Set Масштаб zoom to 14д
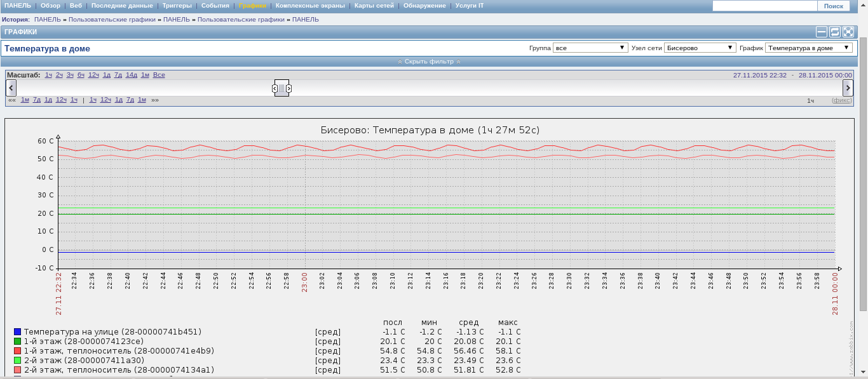This screenshot has width=868, height=379. [131, 75]
